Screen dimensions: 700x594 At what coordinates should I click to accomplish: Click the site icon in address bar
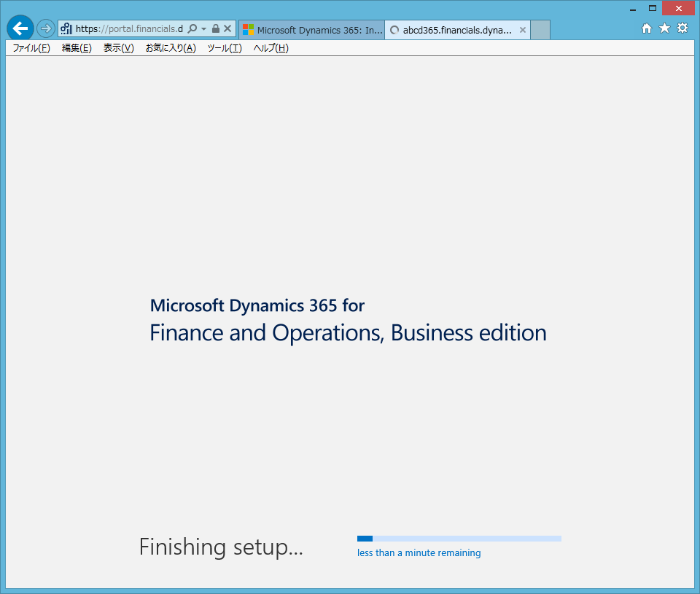point(66,29)
